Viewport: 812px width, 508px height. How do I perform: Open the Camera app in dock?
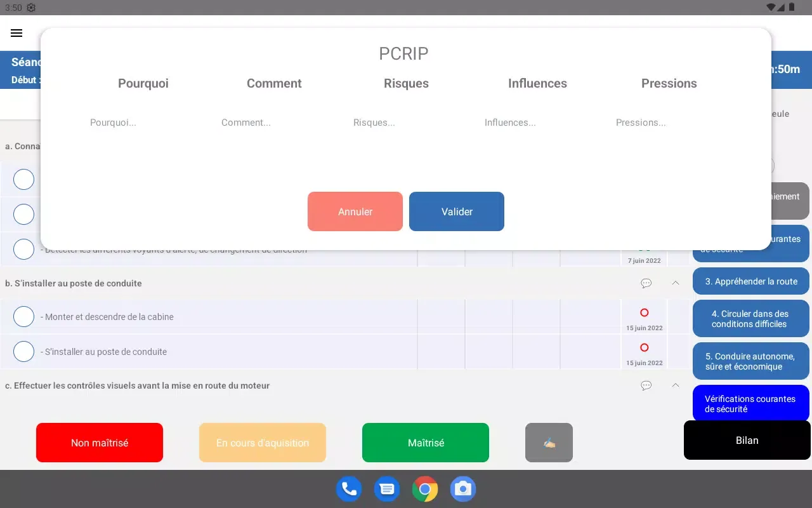coord(463,489)
